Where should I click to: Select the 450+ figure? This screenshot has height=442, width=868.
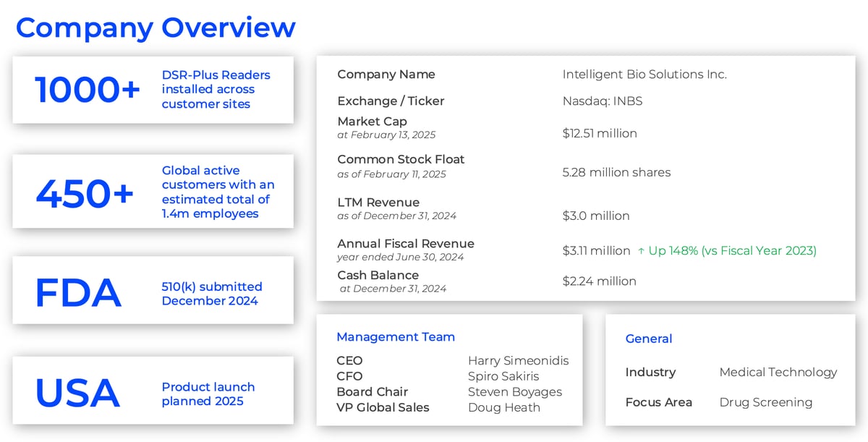(x=85, y=192)
